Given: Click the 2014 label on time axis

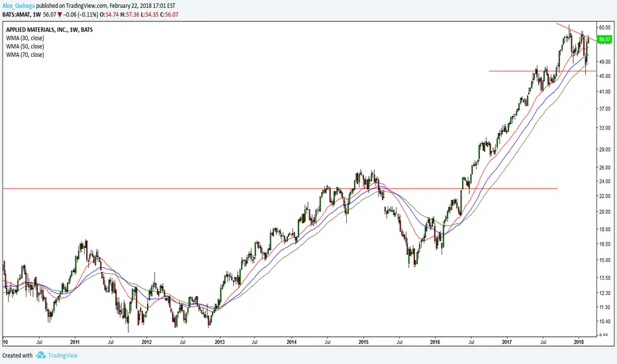Looking at the screenshot, I should (x=291, y=342).
